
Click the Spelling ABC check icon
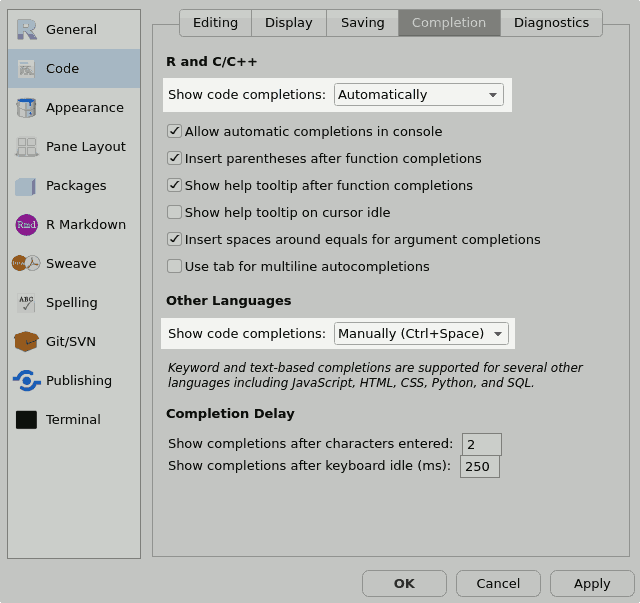[27, 303]
